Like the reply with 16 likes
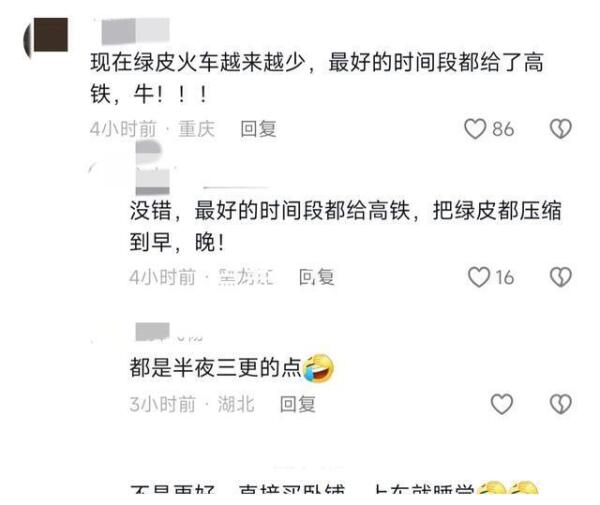The image size is (600, 505). [479, 277]
